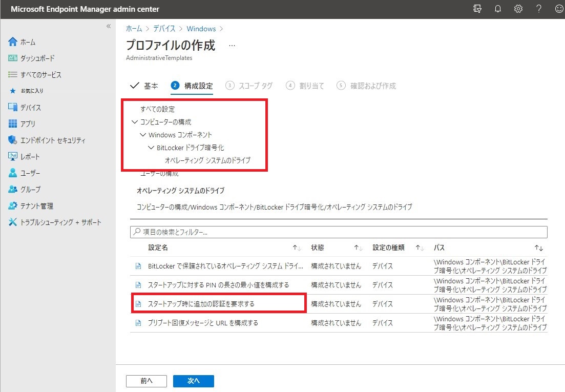Viewport: 565px width, 392px height.
Task: Click the レポート icon in the sidebar
Action: coord(13,156)
